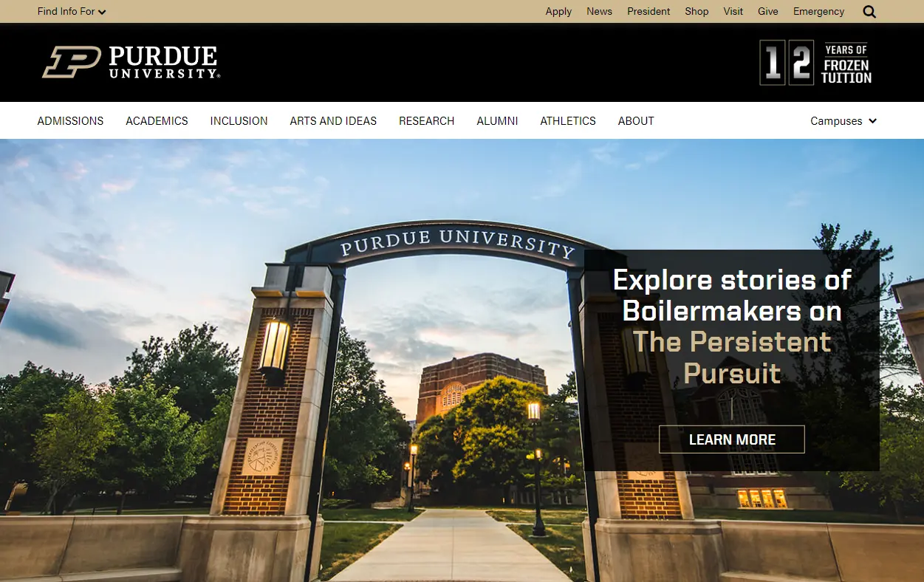Open the Athletics menu

pyautogui.click(x=567, y=121)
